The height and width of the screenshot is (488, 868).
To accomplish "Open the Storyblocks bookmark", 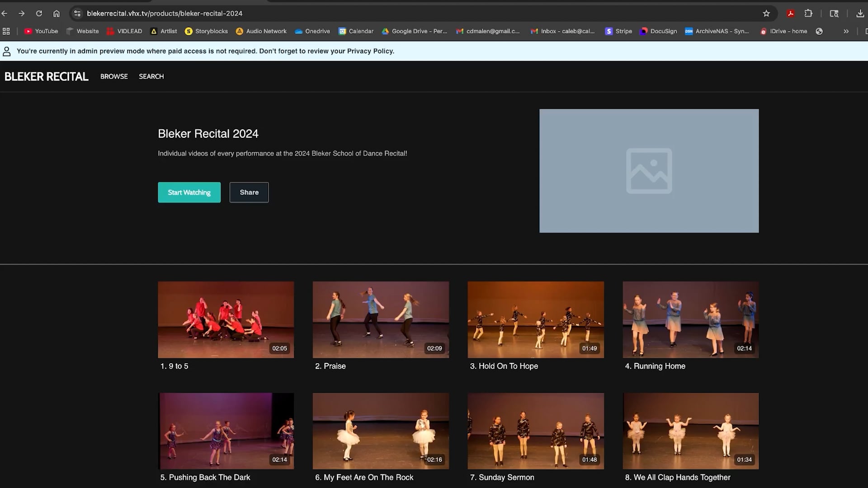I will pos(206,31).
